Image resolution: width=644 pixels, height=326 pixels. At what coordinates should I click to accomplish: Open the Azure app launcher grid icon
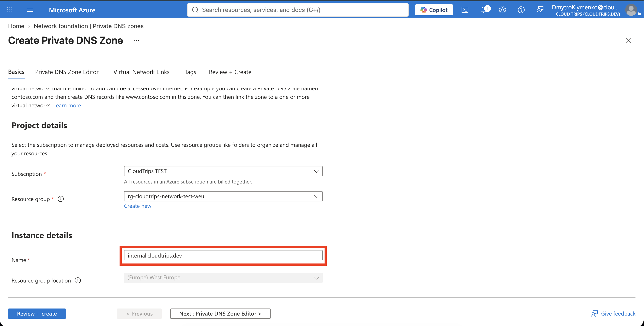(x=10, y=10)
